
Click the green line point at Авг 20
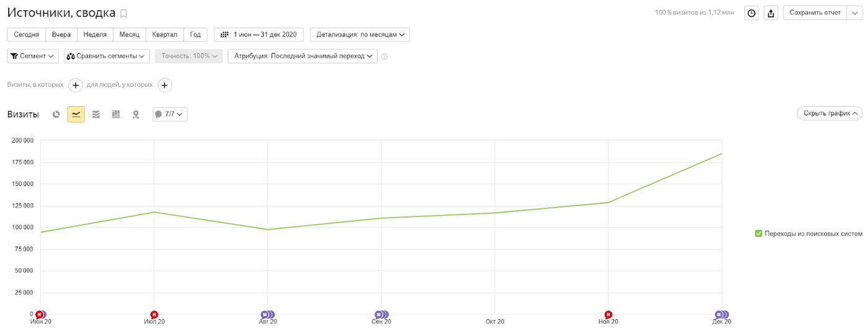(267, 229)
